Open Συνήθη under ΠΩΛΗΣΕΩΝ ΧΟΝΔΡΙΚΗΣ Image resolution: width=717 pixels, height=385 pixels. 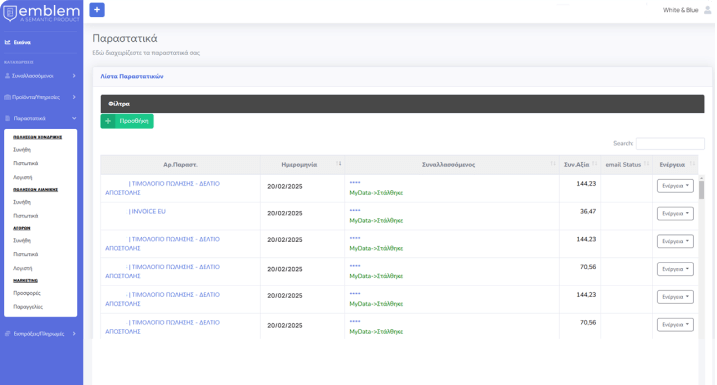click(x=22, y=150)
